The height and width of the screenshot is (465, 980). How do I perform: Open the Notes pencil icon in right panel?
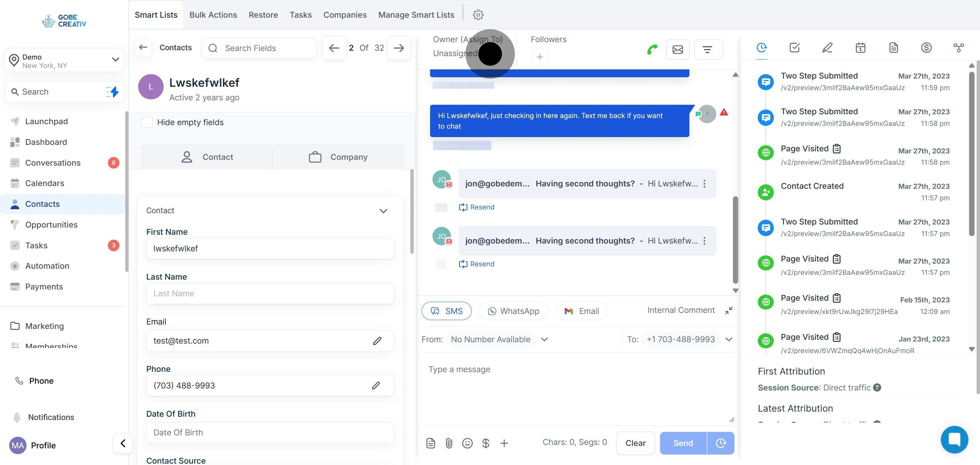[827, 48]
